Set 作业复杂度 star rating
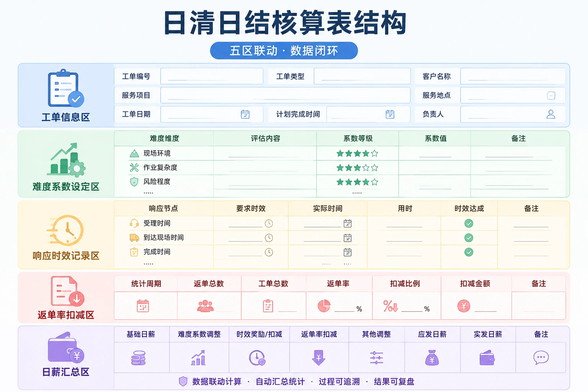The image size is (588, 392). pos(357,168)
